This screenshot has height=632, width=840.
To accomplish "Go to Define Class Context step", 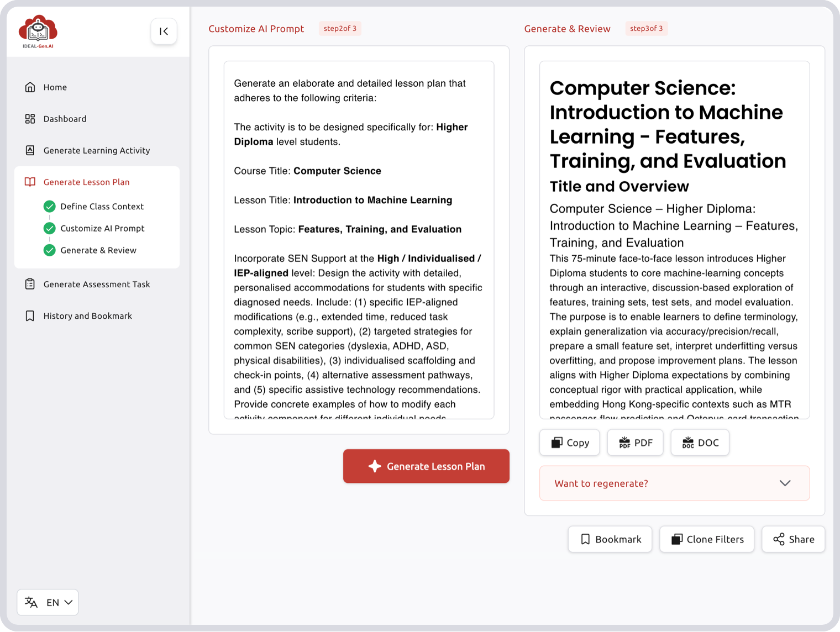I will tap(94, 206).
